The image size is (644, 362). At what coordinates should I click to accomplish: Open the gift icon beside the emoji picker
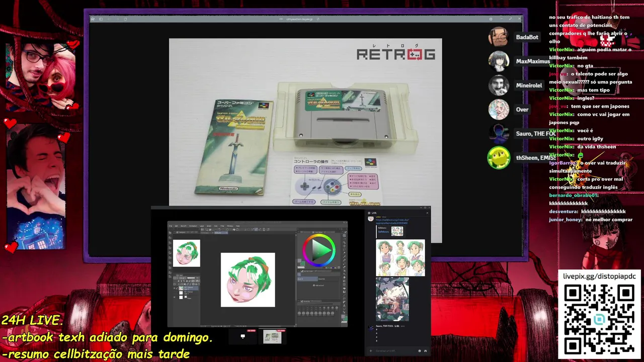[425, 350]
